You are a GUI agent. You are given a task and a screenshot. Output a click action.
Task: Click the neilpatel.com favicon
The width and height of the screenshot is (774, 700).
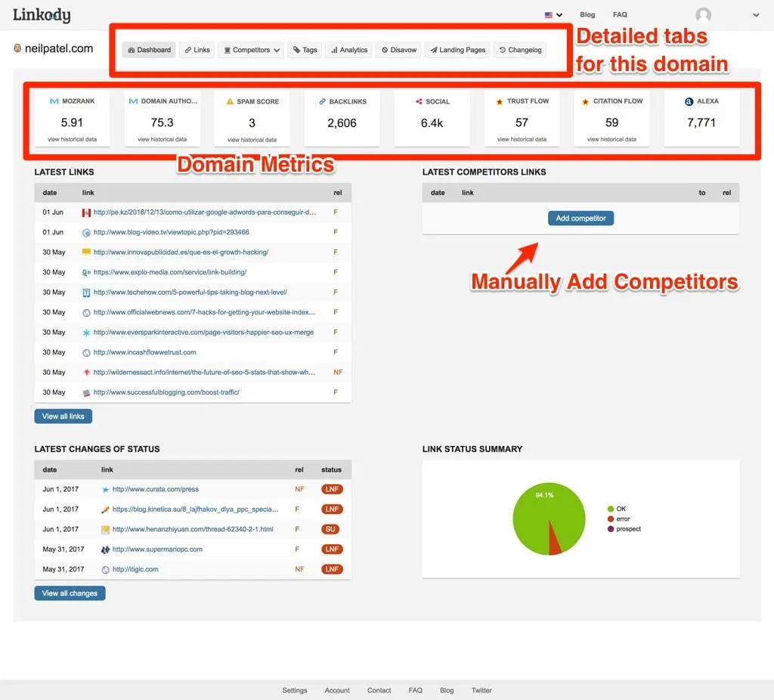17,48
